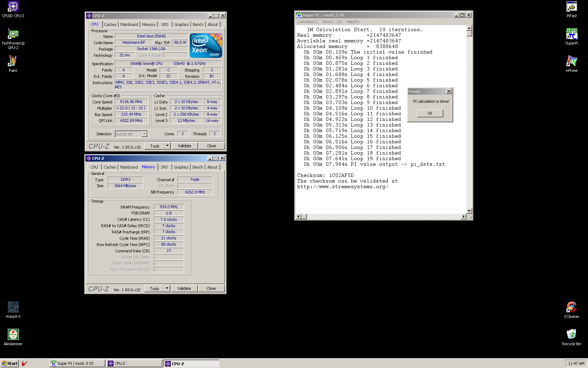This screenshot has height=368, width=588.
Task: Expand Tools dropdown arrow in upper CPU-Z
Action: pyautogui.click(x=167, y=146)
